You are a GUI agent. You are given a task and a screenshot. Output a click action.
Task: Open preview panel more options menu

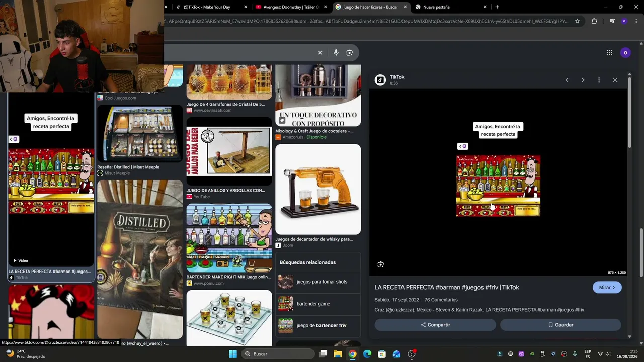point(599,80)
